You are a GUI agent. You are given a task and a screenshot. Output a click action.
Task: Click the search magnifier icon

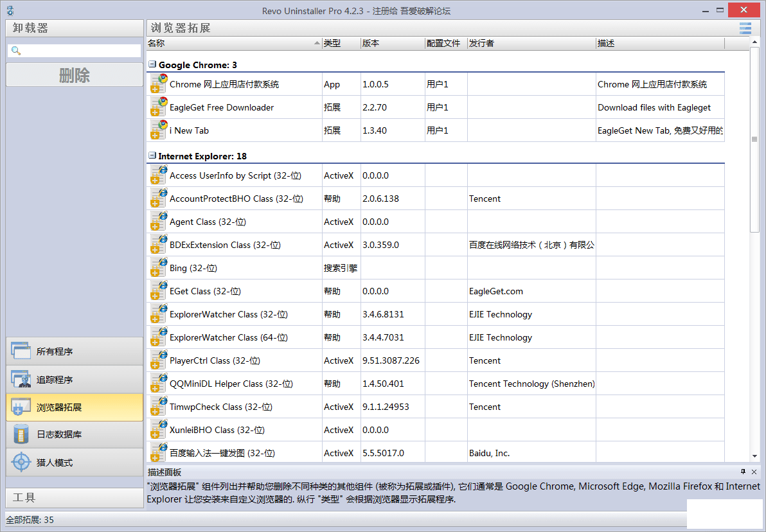point(16,51)
